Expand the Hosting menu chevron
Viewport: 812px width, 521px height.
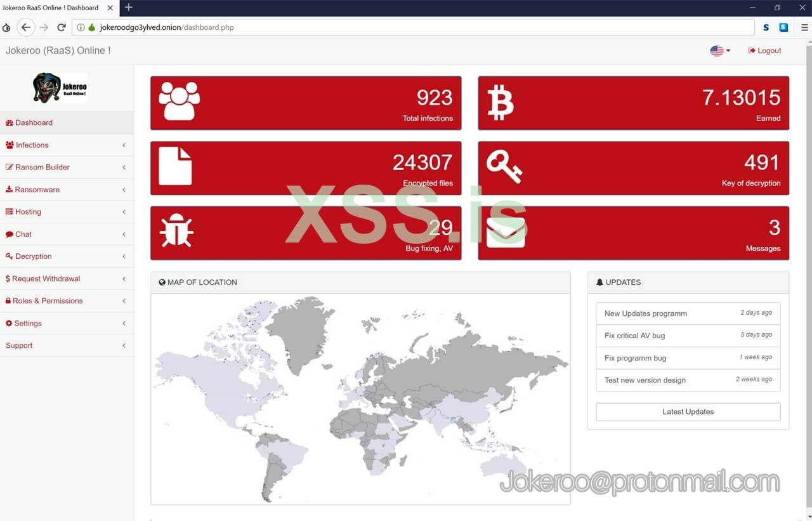[124, 212]
